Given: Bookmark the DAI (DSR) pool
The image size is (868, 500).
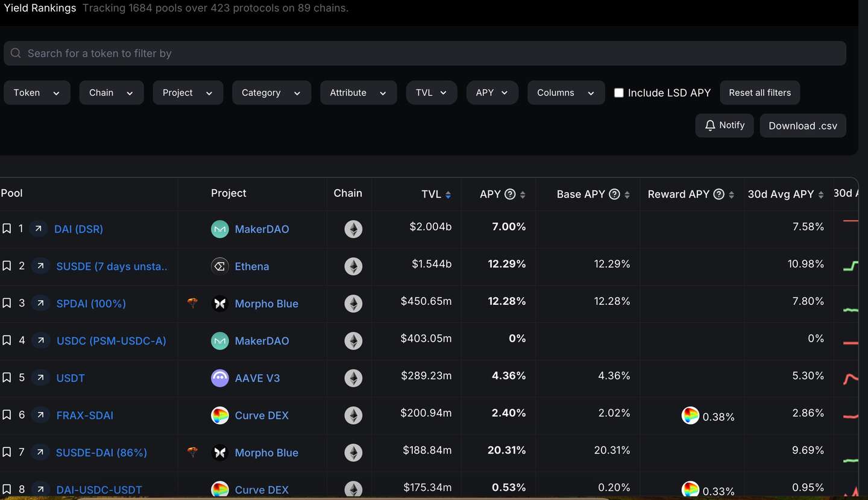Looking at the screenshot, I should [x=7, y=229].
